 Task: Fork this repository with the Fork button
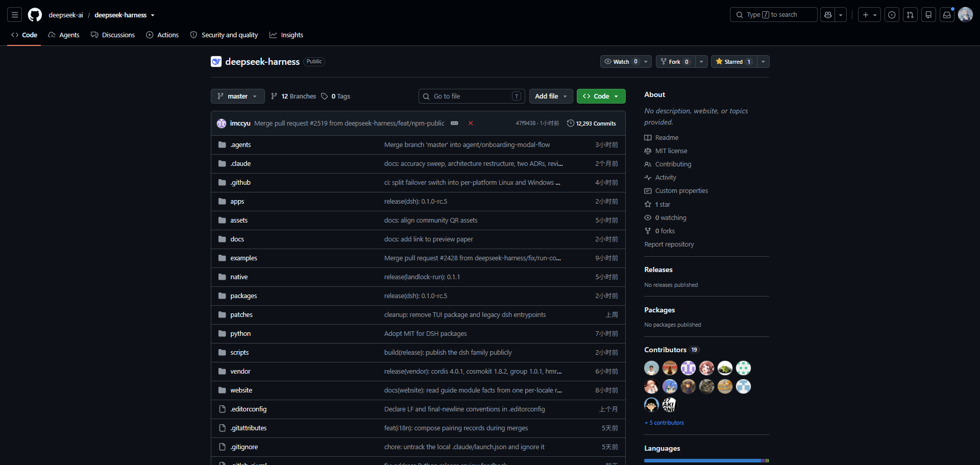coord(675,62)
